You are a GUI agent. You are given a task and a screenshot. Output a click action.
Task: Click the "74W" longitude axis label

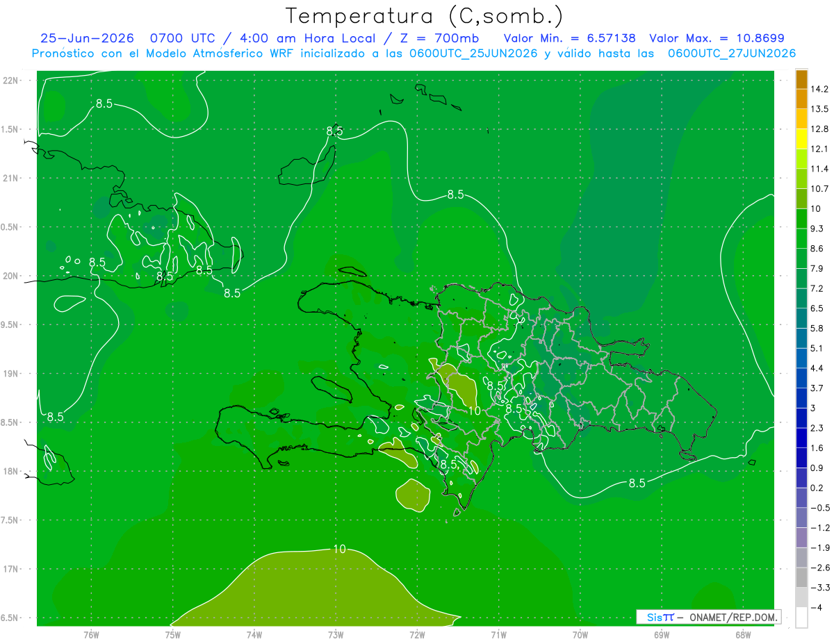[254, 634]
